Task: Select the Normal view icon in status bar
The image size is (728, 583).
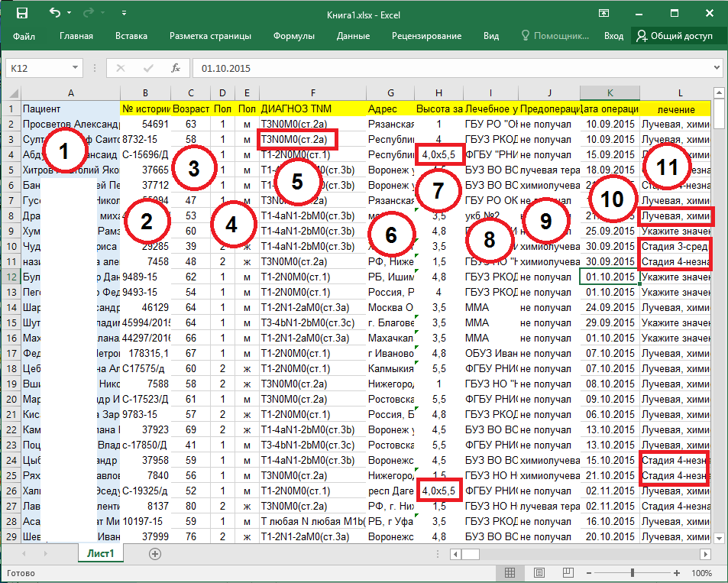Action: pos(510,573)
